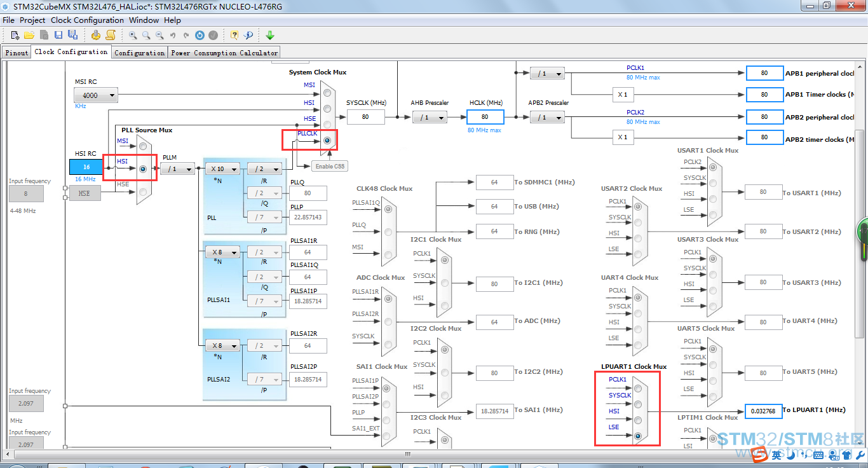
Task: Click the green download arrow icon
Action: [270, 36]
